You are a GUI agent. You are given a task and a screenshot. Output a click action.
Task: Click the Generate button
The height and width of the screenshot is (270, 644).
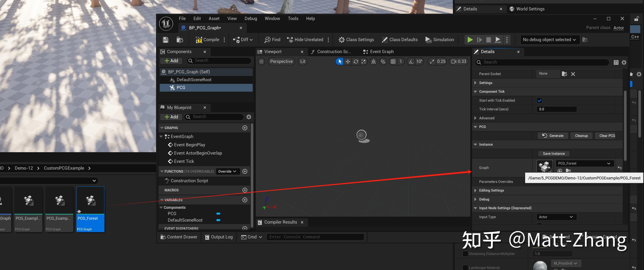pos(553,136)
